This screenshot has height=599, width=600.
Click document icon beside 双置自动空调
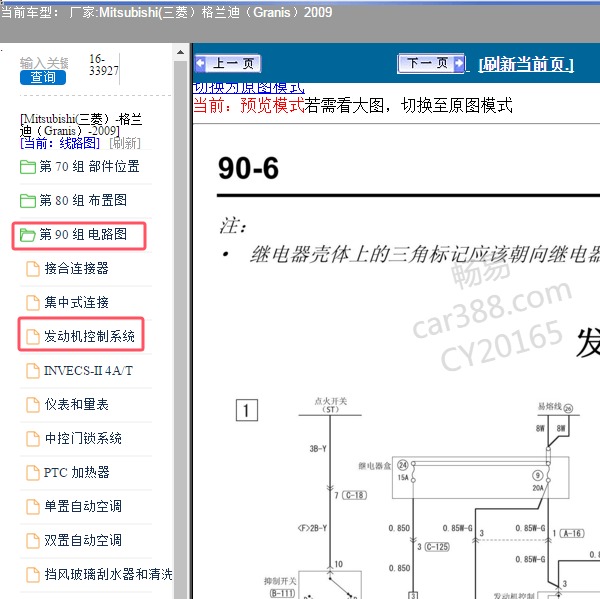tap(33, 540)
